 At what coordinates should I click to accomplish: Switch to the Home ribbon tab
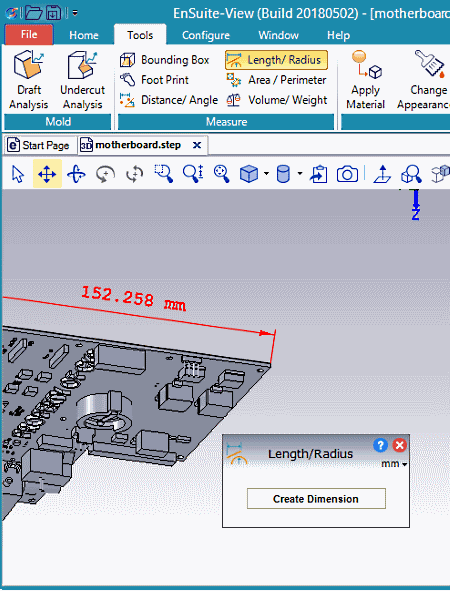[84, 35]
